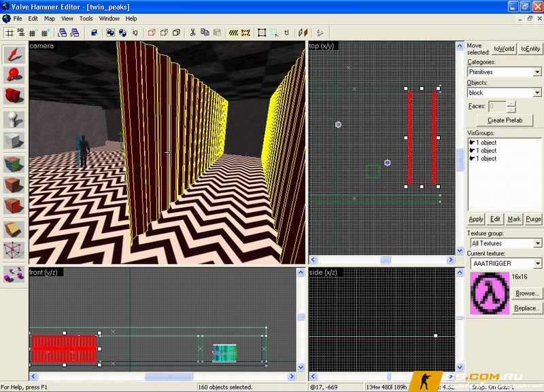Screen dimensions: 544x392
Task: Click the top view horizontal scrollbar thumb
Action: (x=386, y=260)
